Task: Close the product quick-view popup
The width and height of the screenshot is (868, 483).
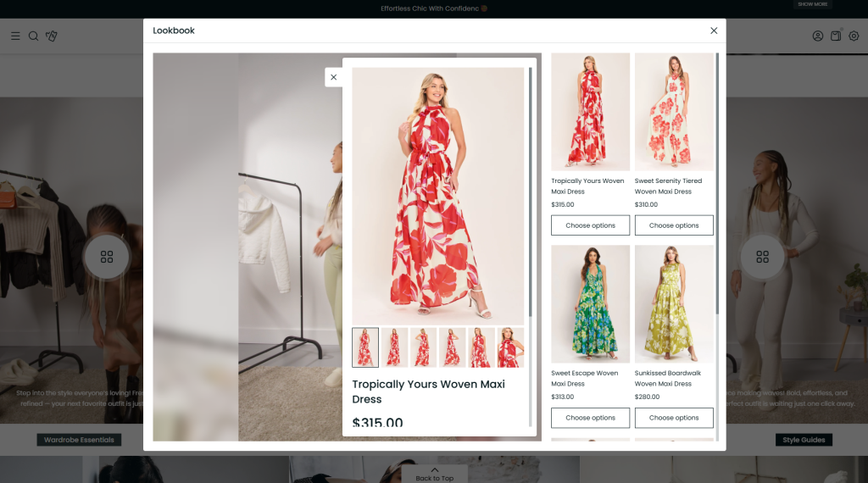Action: (x=333, y=77)
